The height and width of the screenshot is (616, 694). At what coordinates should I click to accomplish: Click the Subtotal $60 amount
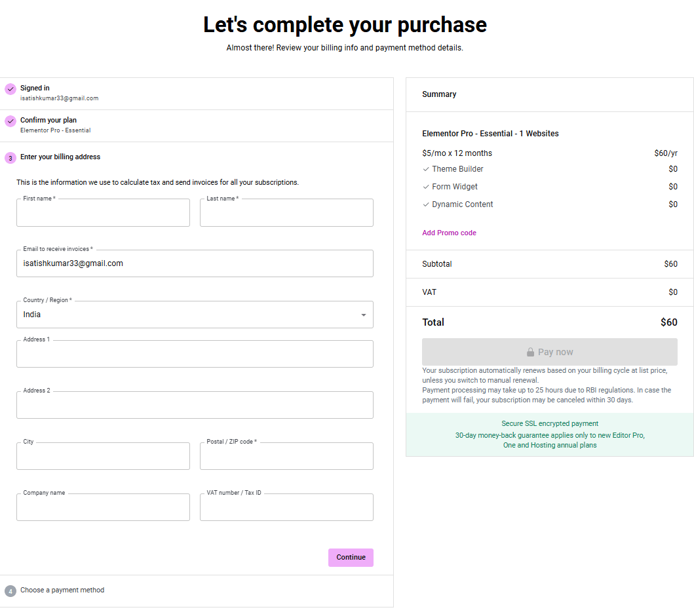click(x=670, y=264)
